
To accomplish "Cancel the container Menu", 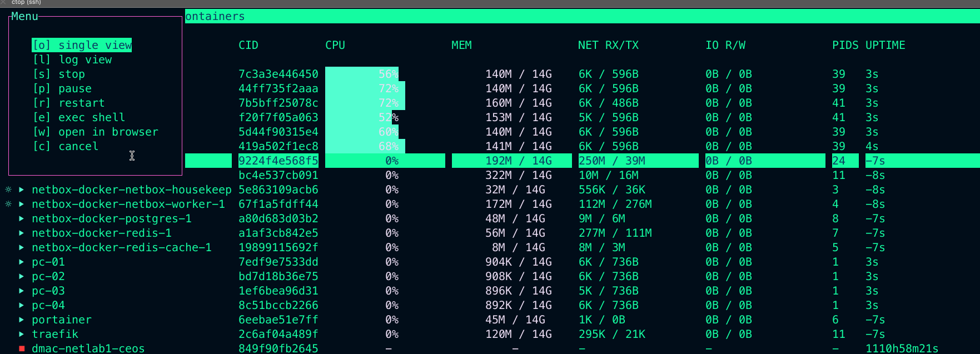I will 66,146.
